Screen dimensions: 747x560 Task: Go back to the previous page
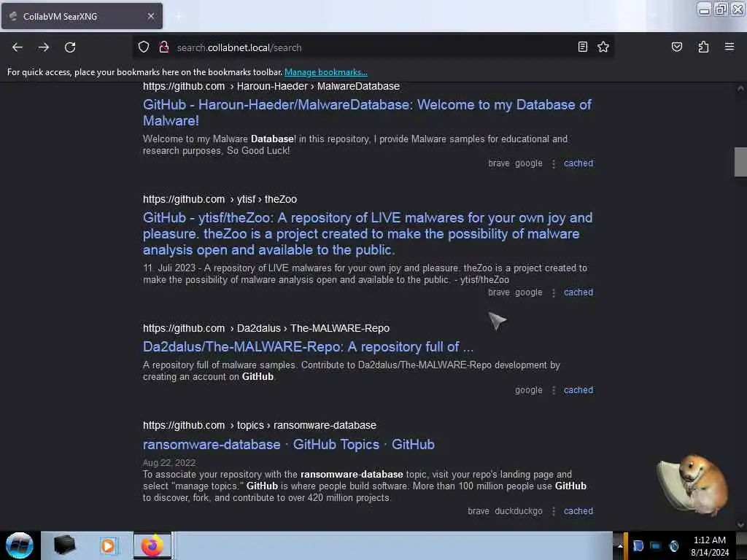18,47
